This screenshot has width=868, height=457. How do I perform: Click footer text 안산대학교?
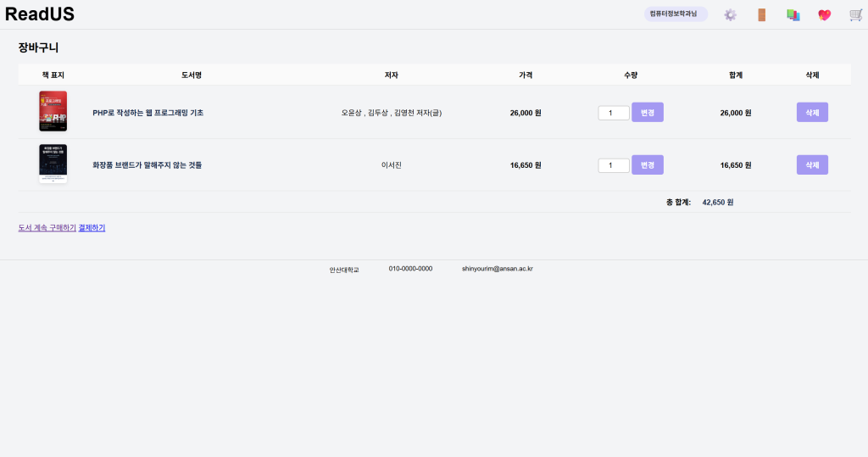[344, 270]
